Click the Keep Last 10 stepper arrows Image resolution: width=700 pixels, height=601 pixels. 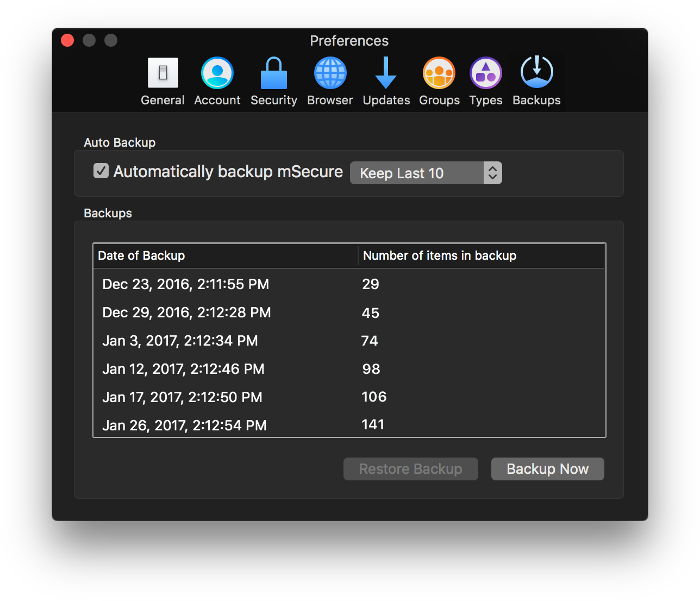click(x=492, y=173)
